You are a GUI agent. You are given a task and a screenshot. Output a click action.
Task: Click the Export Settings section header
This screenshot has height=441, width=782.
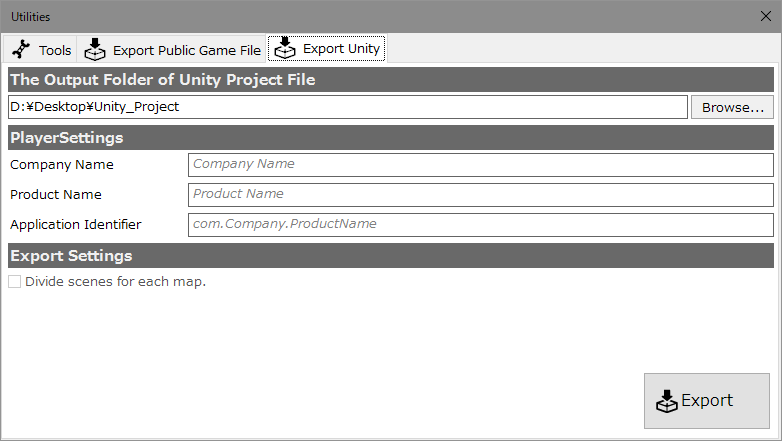point(391,255)
